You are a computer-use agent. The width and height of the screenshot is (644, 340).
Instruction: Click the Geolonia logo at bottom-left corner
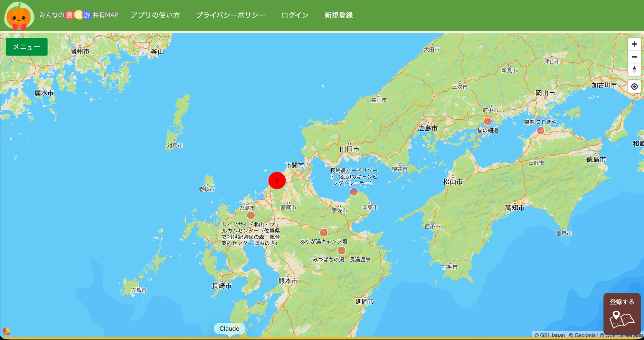(x=6, y=331)
